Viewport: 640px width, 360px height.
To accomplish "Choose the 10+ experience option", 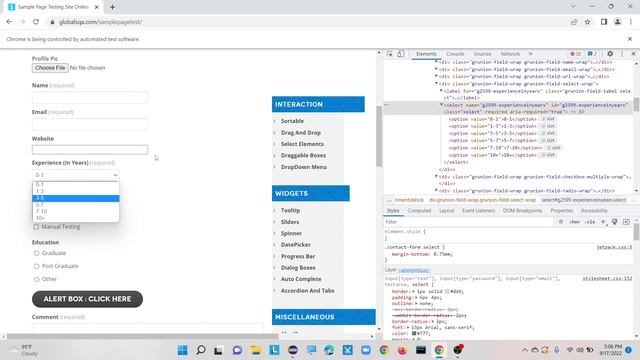I will click(x=76, y=218).
